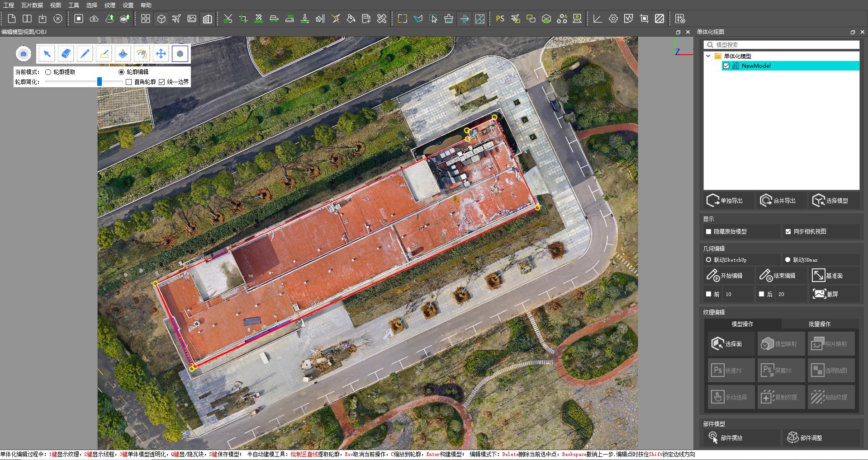Select the 联动SketchUp radio button
The image size is (868, 460).
click(x=709, y=260)
